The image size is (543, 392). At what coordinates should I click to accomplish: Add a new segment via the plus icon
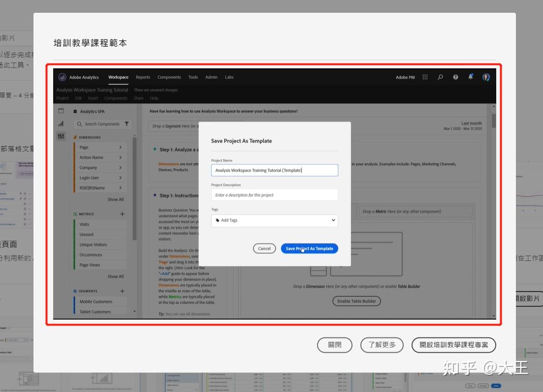click(121, 291)
